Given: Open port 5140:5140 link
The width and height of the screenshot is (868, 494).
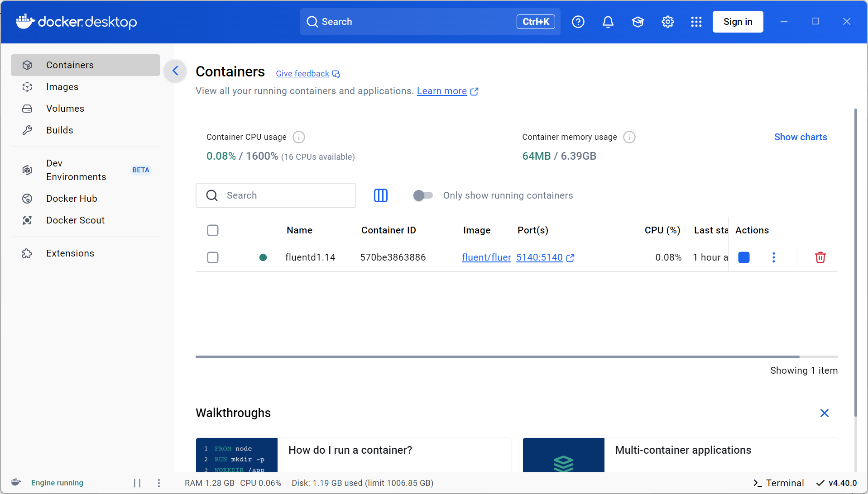Looking at the screenshot, I should 539,257.
